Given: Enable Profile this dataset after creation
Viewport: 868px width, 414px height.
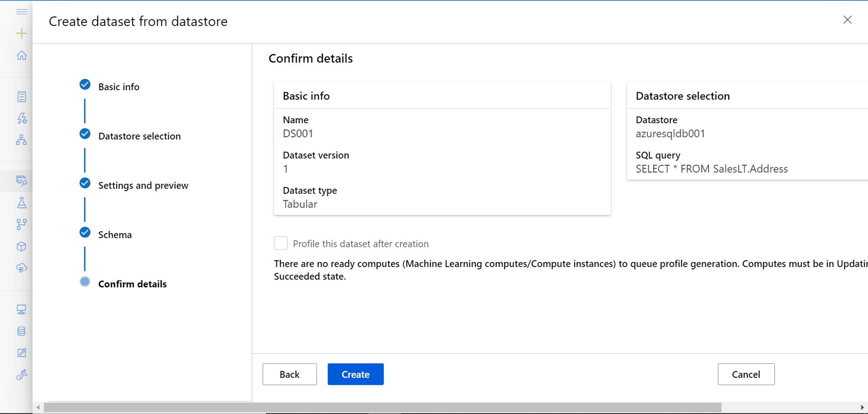Looking at the screenshot, I should pos(281,243).
